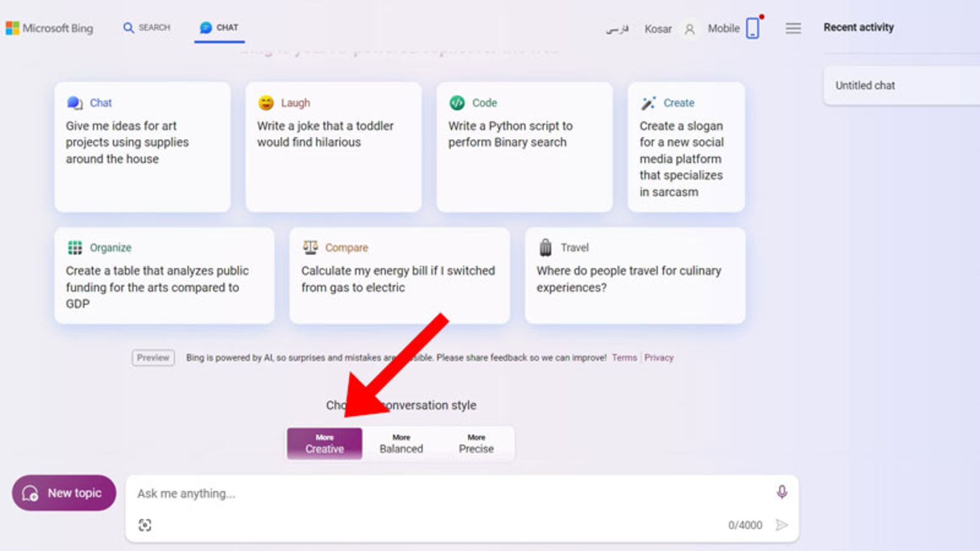Image resolution: width=980 pixels, height=551 pixels.
Task: Click the Ask me anything input field
Action: [x=449, y=494]
